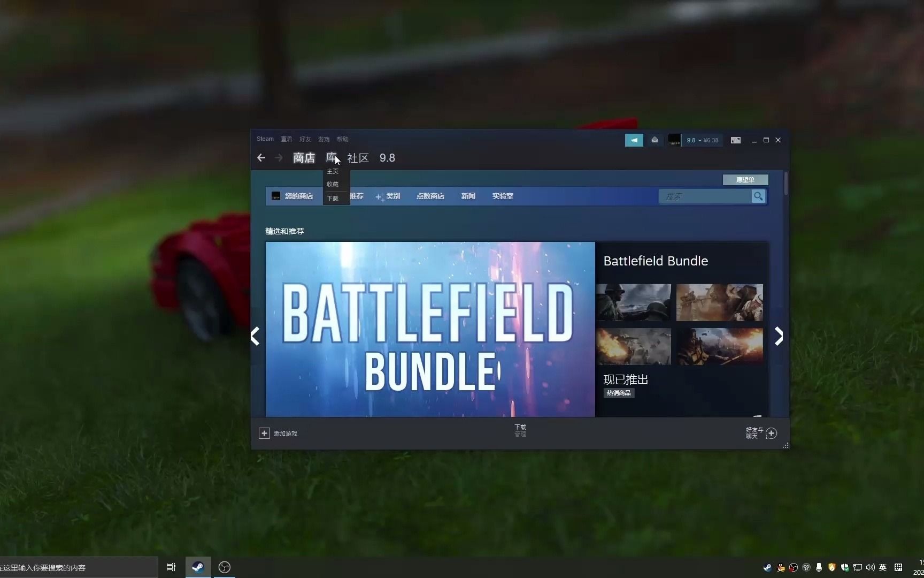Click the friends chat plus icon

pos(771,433)
